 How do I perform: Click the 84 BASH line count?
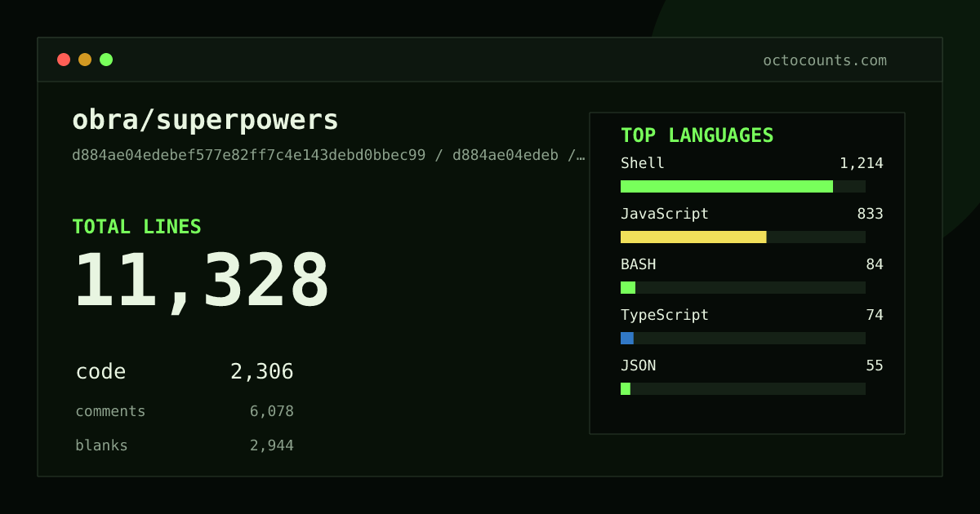click(875, 264)
